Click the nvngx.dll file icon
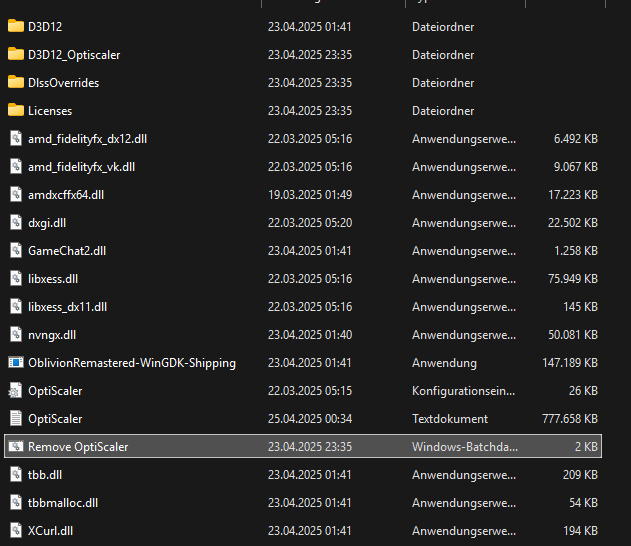631x546 pixels. tap(16, 334)
